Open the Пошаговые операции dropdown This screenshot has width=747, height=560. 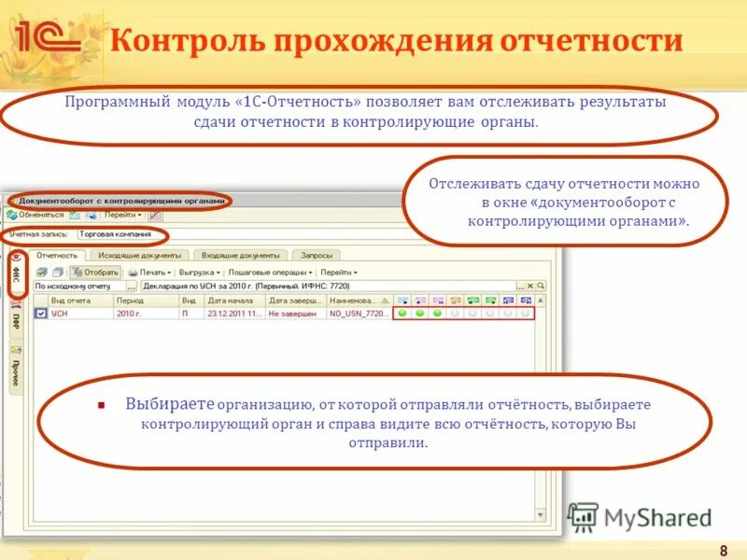[270, 273]
